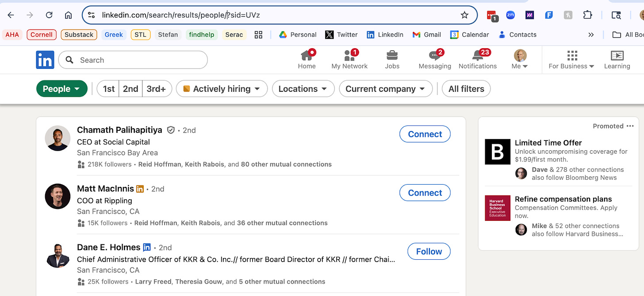
Task: Open Matt MacInnis's name link
Action: tap(105, 189)
